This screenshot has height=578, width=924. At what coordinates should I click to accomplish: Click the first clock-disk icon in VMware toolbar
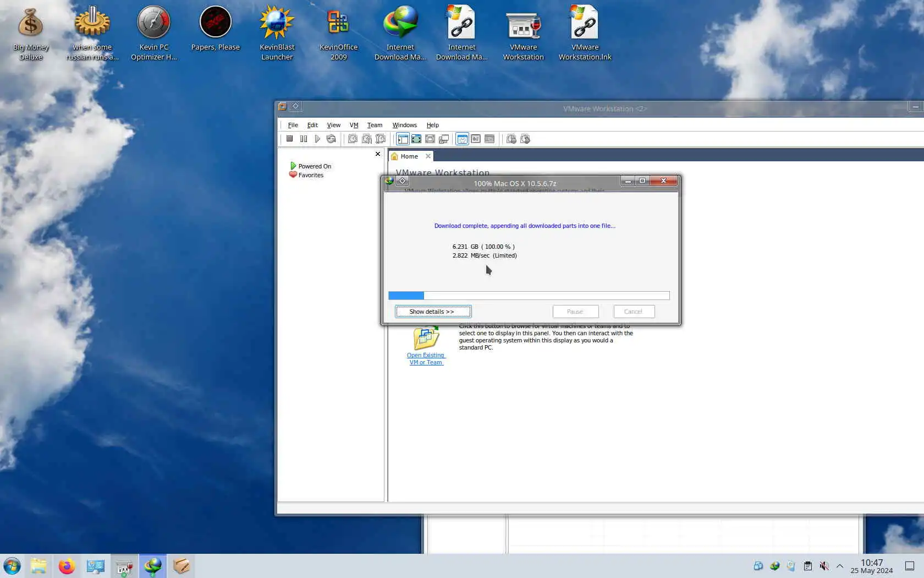(512, 139)
